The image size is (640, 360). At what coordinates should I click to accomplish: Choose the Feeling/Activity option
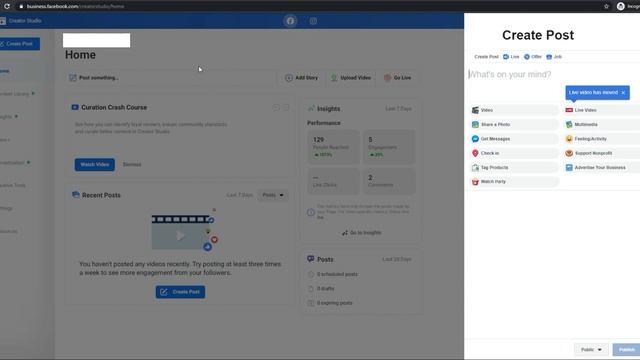pyautogui.click(x=602, y=139)
